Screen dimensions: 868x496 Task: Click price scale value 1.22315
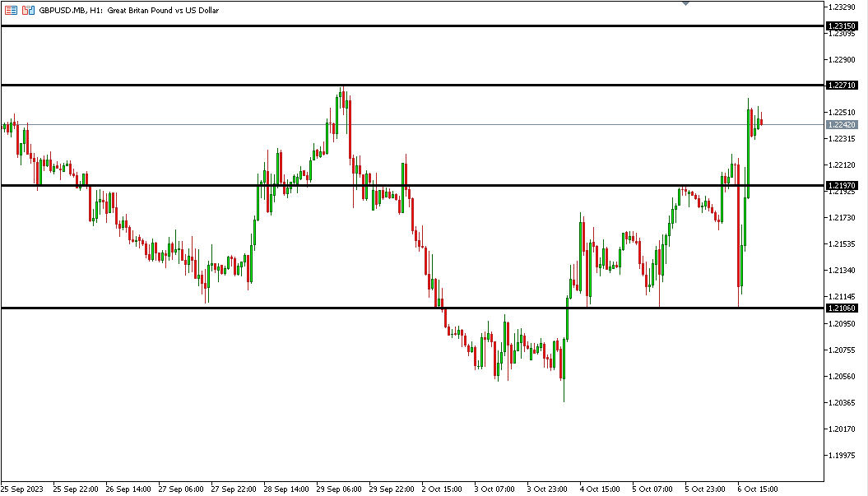842,138
